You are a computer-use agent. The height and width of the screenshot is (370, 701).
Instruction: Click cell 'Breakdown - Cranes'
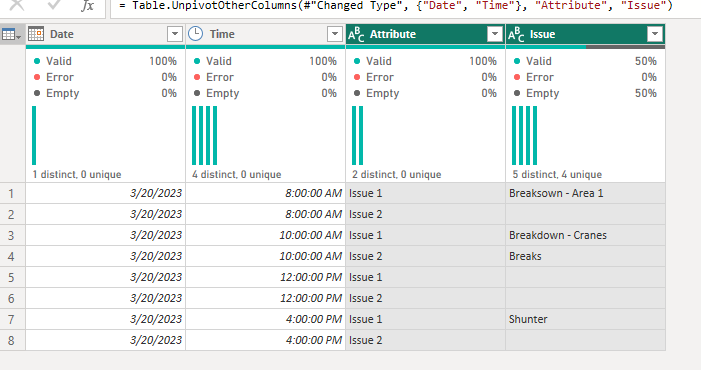point(586,235)
